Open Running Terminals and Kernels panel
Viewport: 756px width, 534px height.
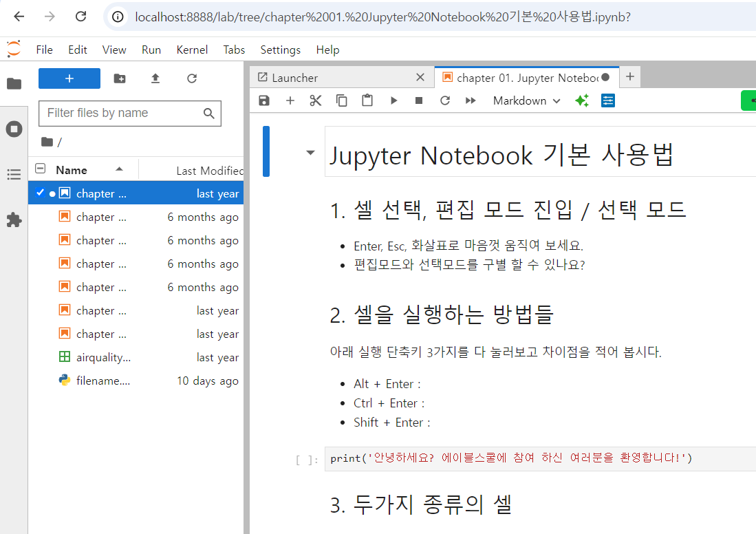point(14,129)
